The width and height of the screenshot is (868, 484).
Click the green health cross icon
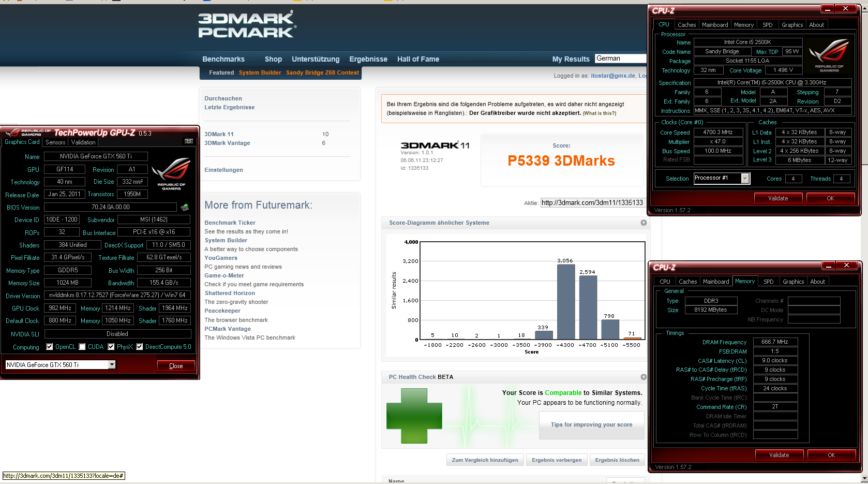(x=414, y=416)
